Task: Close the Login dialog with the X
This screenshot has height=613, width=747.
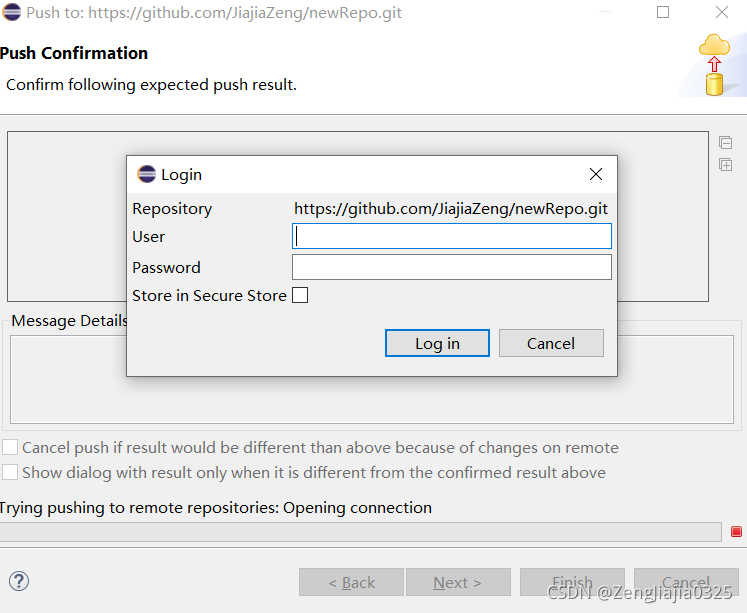Action: pos(596,174)
